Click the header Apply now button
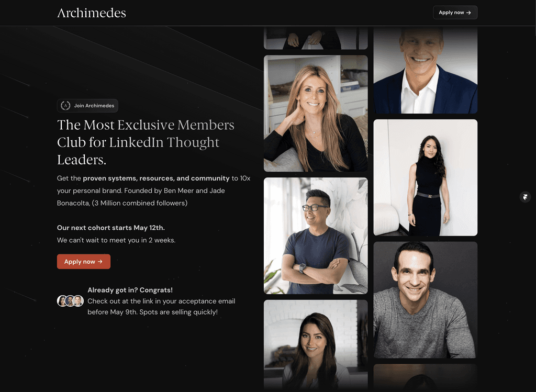The image size is (536, 392). click(x=455, y=13)
